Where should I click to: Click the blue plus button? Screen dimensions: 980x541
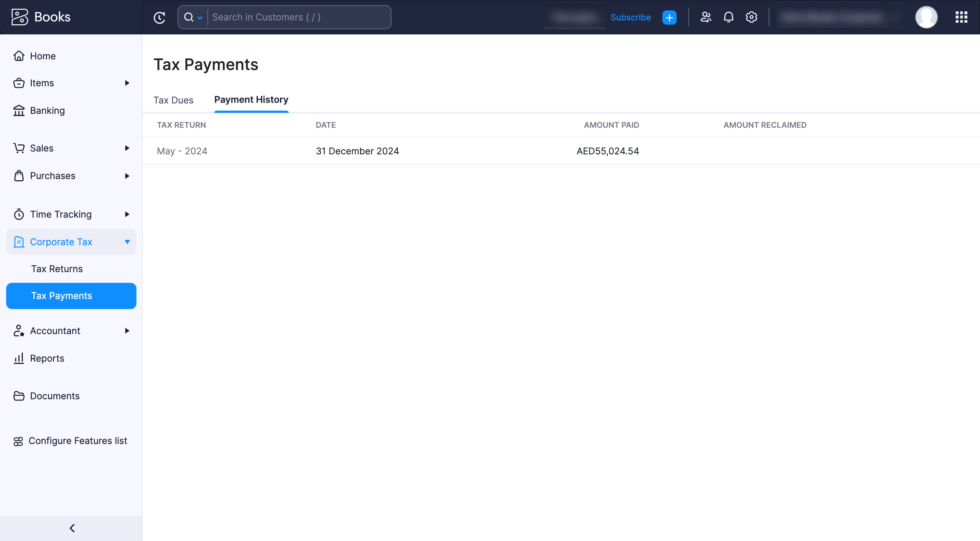click(669, 17)
